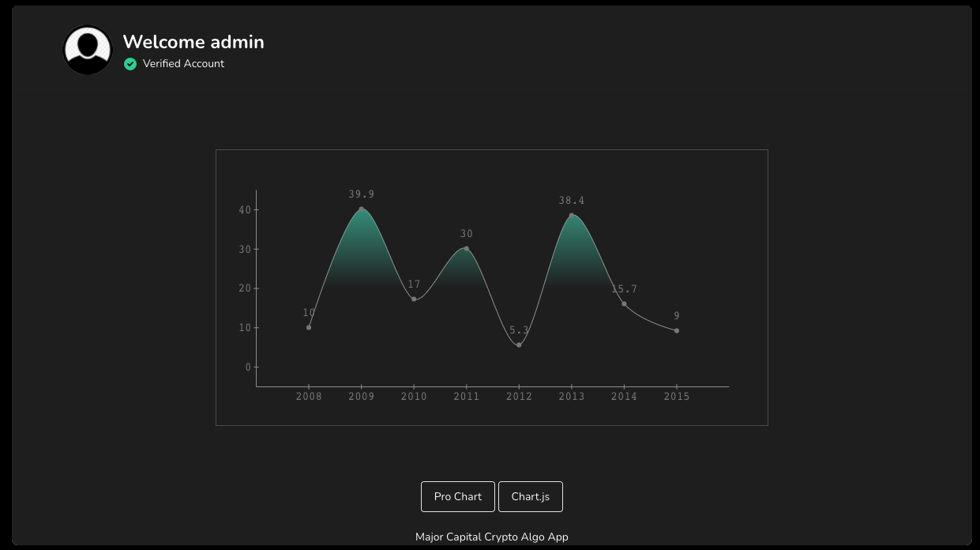Select the 2010 data point labeled 17
980x550 pixels.
point(414,299)
